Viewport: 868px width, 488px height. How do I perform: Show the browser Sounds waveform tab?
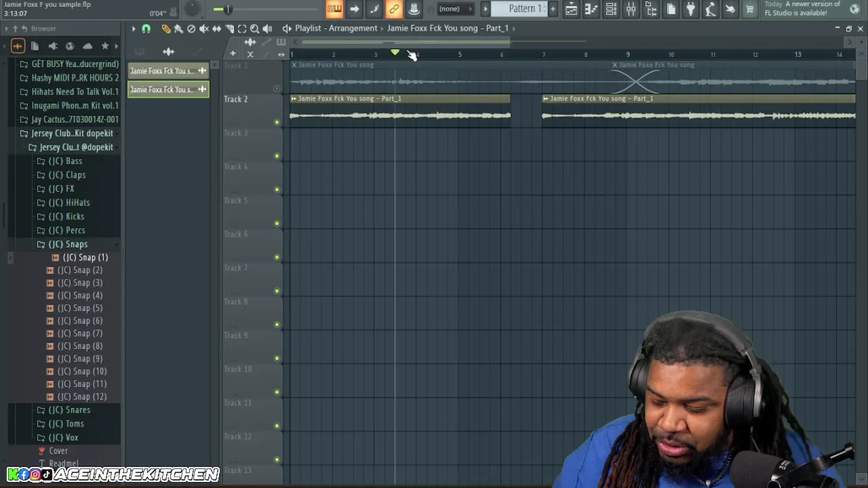tap(18, 46)
